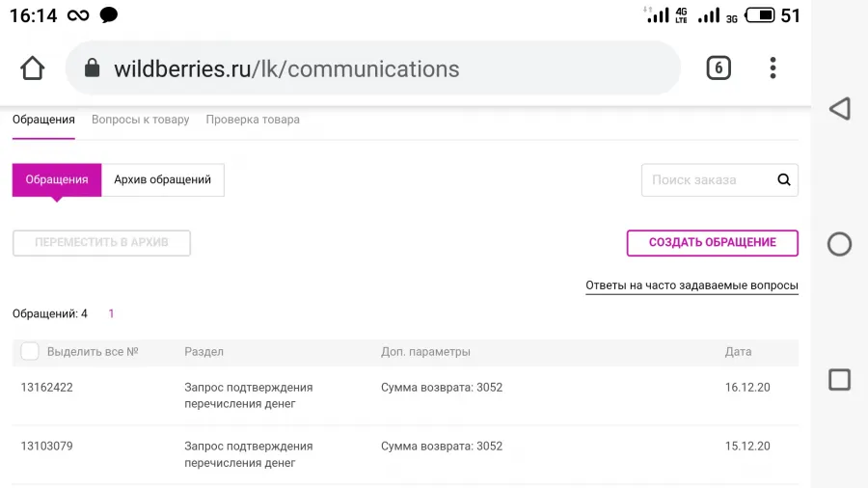
Task: Tap the Android back triangle button
Action: pyautogui.click(x=840, y=108)
